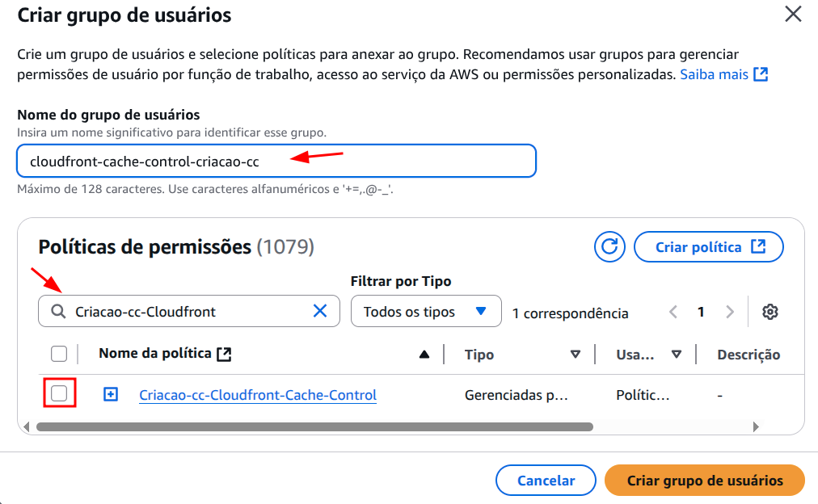Screen dimensions: 818x504
Task: Close the Criar grupo de usuários dialog
Action: point(794,14)
